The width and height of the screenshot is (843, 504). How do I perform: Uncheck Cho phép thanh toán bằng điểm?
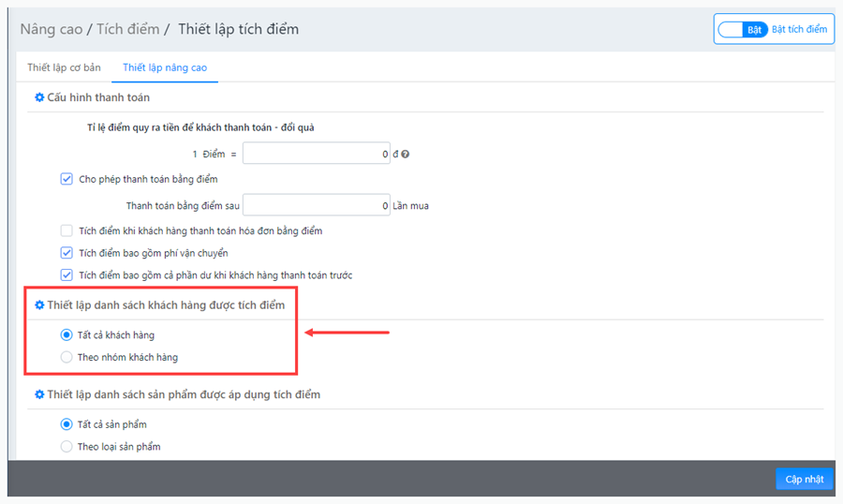67,179
